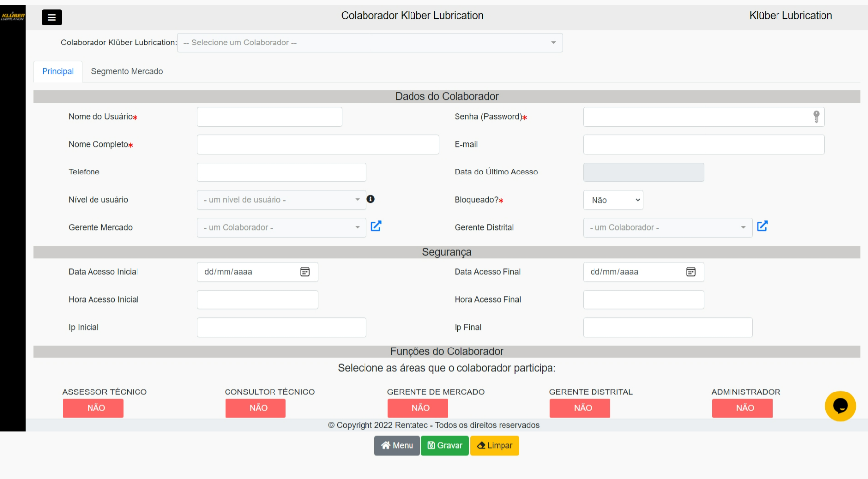868x479 pixels.
Task: Open the Nível de usuário dropdown
Action: pyautogui.click(x=281, y=200)
